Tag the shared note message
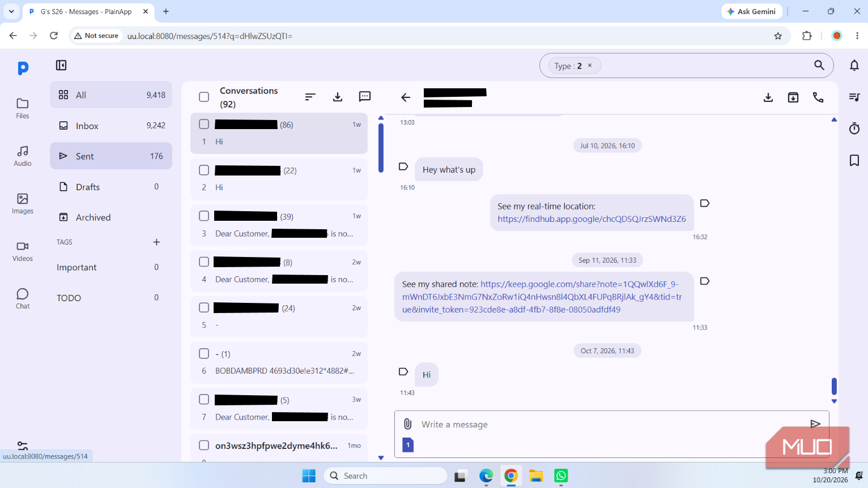The width and height of the screenshot is (868, 488). coord(705,281)
